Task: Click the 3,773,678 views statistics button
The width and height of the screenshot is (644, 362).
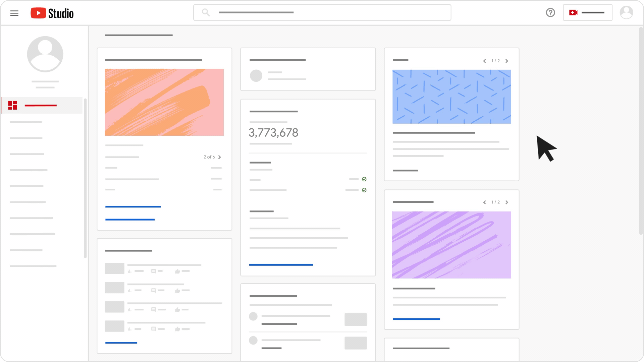Action: point(273,132)
